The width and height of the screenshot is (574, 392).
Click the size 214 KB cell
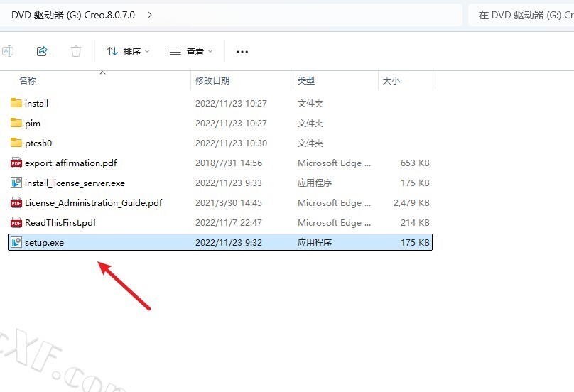coord(415,222)
